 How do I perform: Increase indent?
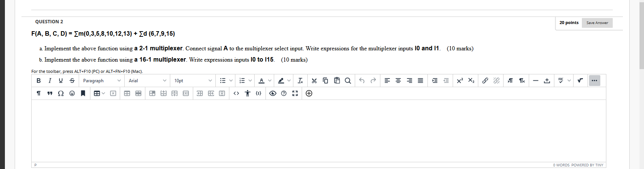tap(435, 80)
